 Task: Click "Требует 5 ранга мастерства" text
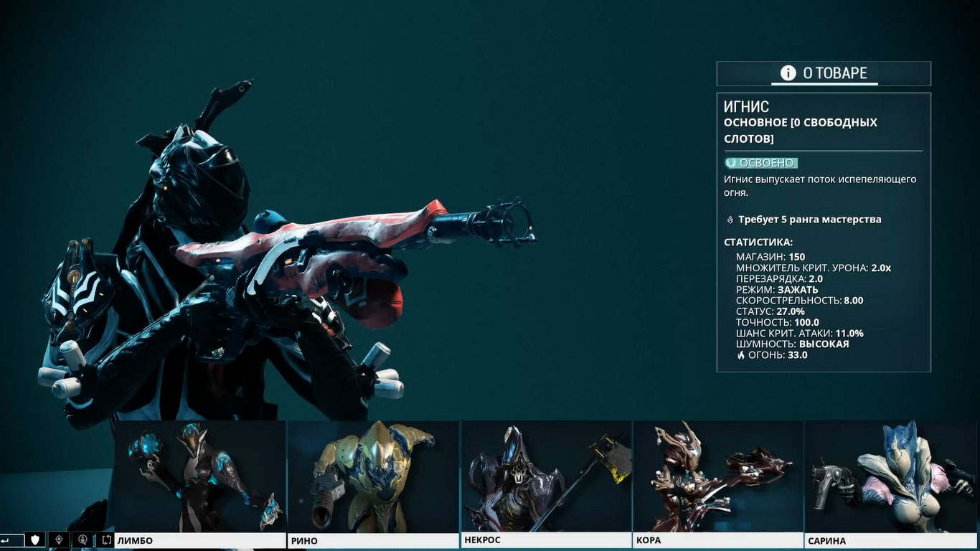pos(810,220)
